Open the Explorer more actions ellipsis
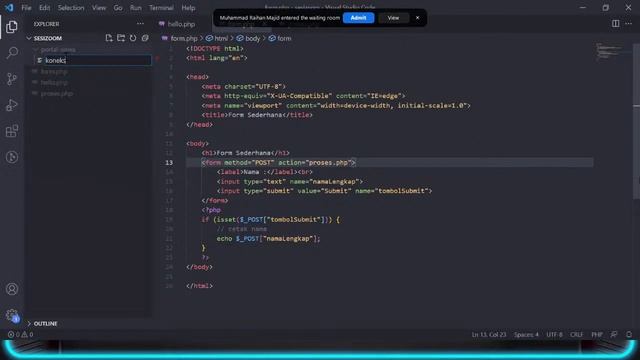This screenshot has height=360, width=640. [140, 24]
